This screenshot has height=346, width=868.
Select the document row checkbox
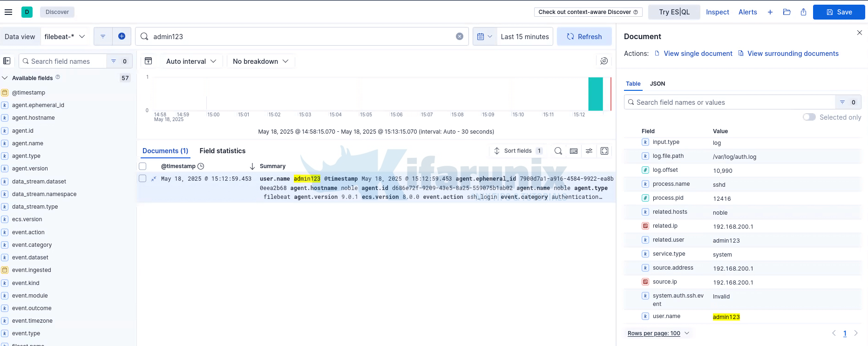142,179
